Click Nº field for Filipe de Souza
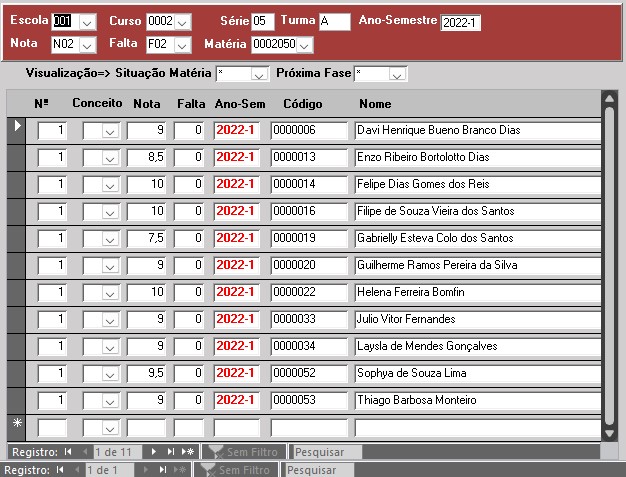This screenshot has width=626, height=477. point(52,212)
